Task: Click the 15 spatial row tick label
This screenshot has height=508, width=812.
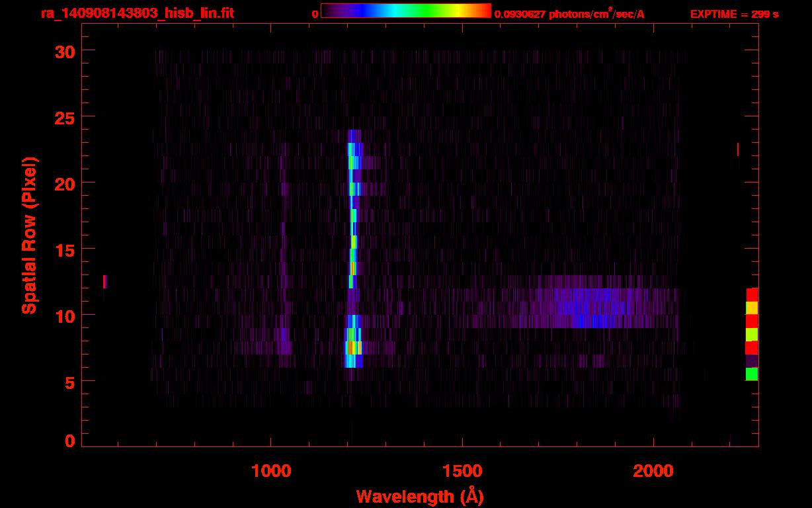Action: coord(64,249)
